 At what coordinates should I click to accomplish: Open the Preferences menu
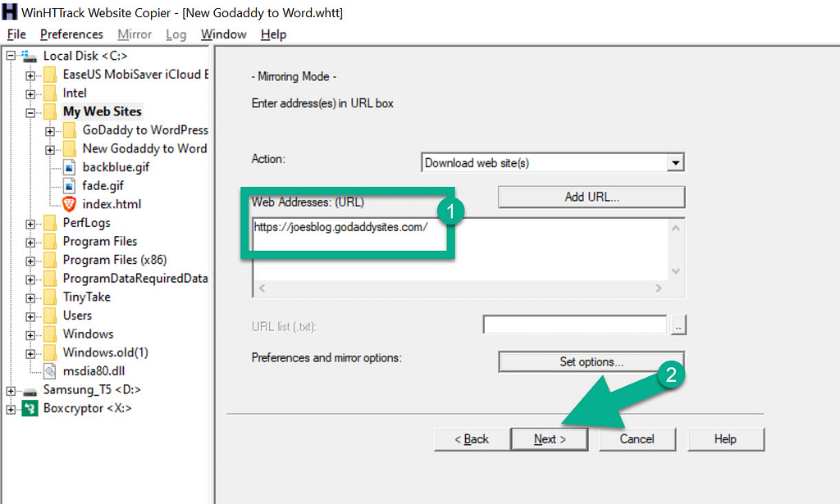tap(71, 34)
